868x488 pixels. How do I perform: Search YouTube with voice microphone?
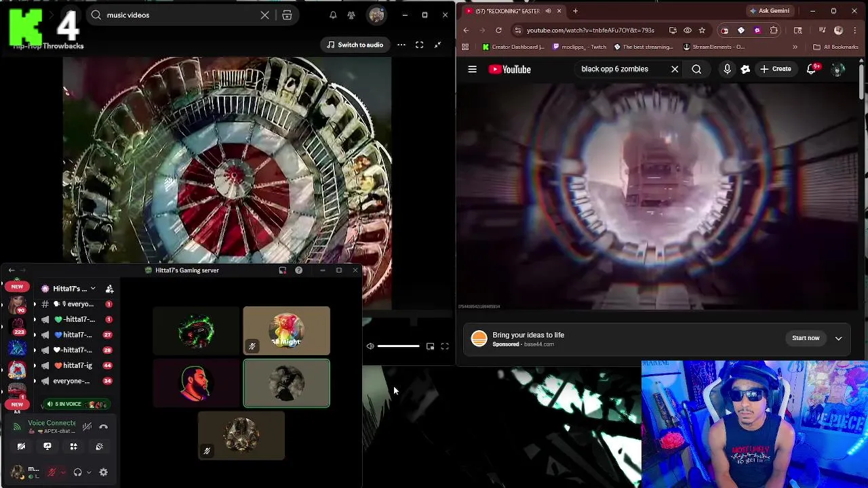click(727, 69)
